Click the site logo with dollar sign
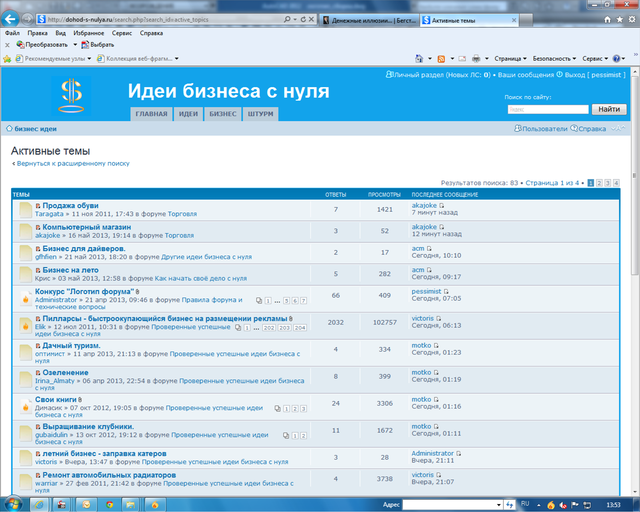The image size is (640, 512). point(70,95)
